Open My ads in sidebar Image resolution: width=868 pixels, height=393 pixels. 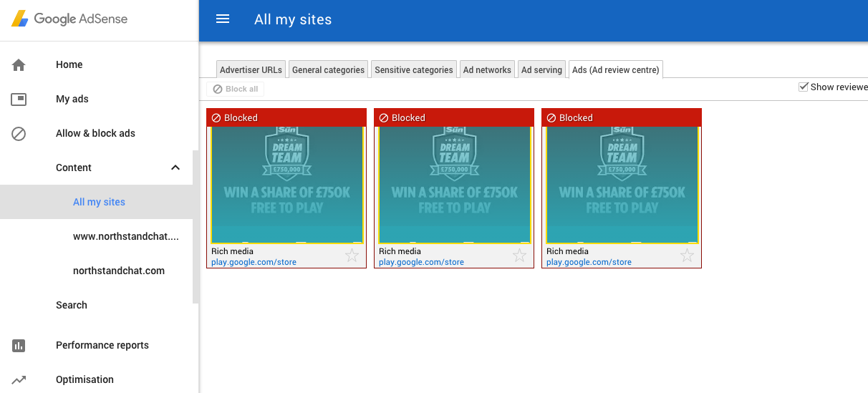click(72, 99)
